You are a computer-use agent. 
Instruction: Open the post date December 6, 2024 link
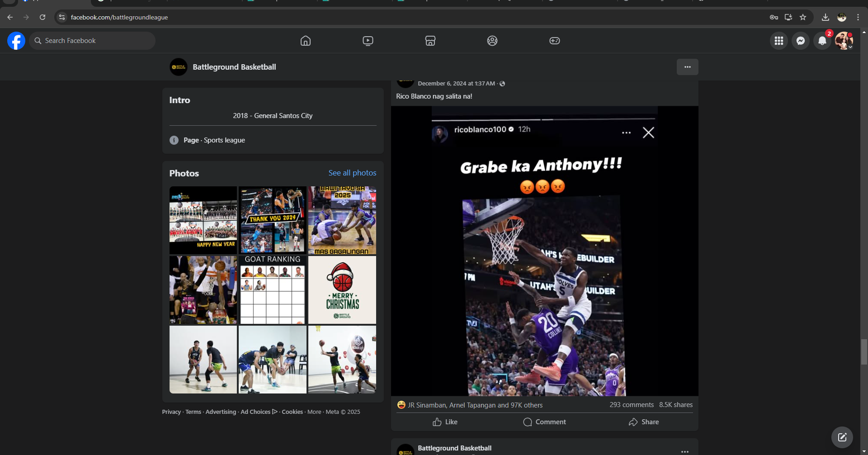point(456,84)
